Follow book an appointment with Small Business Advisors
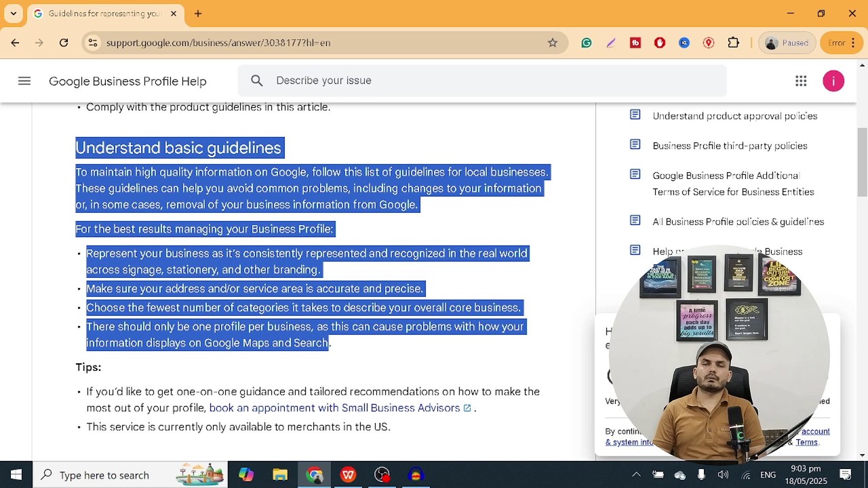This screenshot has height=488, width=868. 340,408
